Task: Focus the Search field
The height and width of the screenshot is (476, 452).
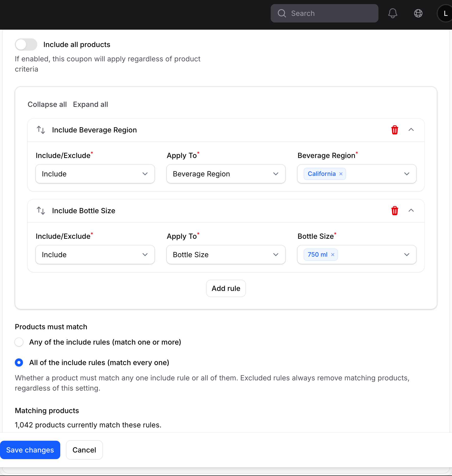Action: coord(324,13)
